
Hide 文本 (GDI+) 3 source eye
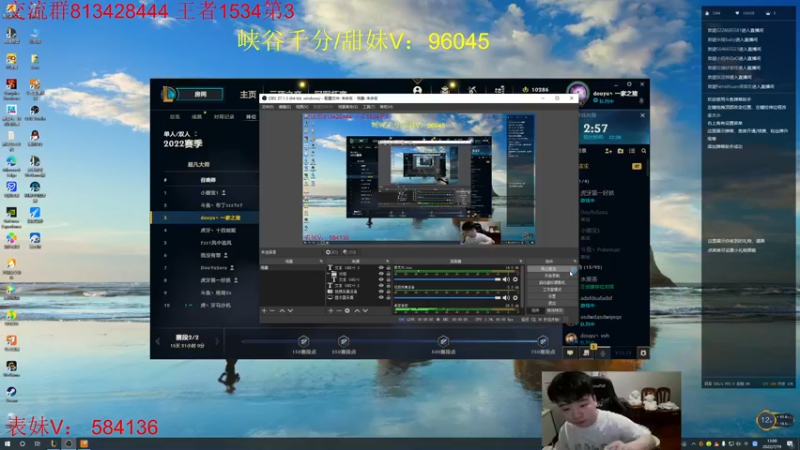pyautogui.click(x=381, y=267)
